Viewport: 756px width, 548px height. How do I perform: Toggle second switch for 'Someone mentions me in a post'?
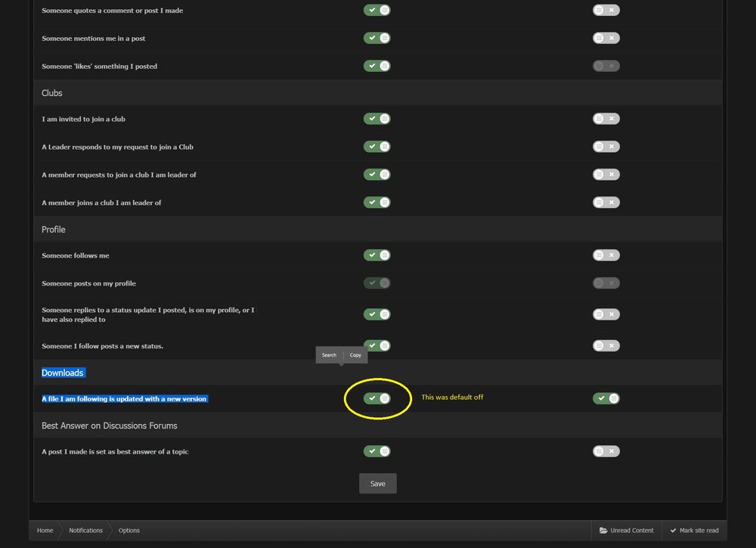coord(606,38)
